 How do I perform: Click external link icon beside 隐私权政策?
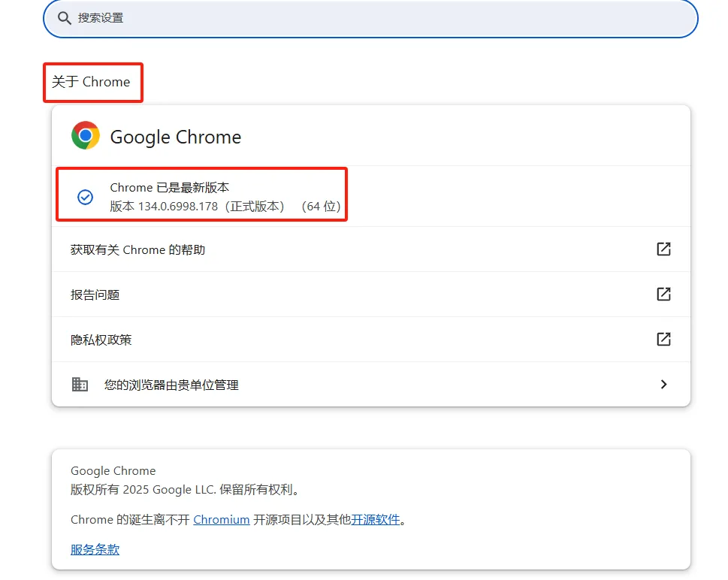point(663,339)
